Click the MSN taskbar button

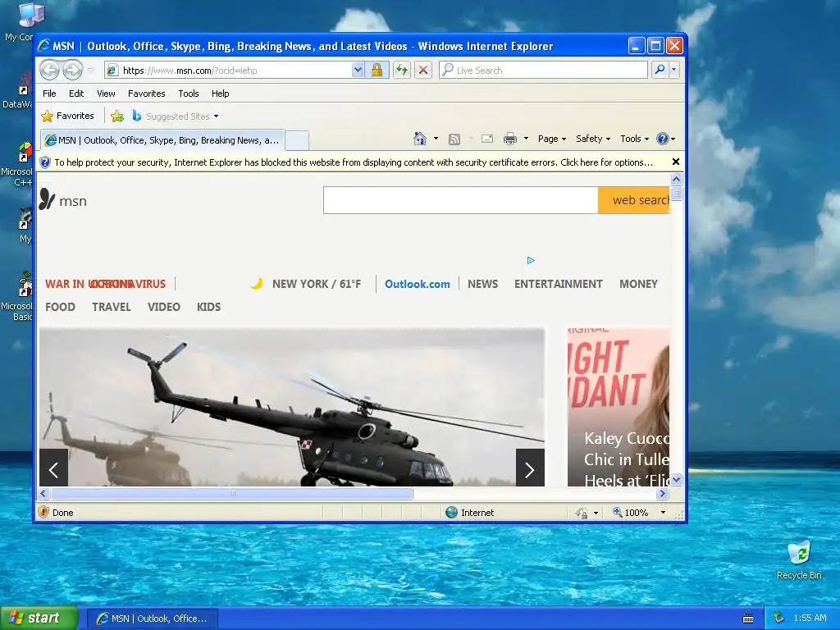coord(152,619)
